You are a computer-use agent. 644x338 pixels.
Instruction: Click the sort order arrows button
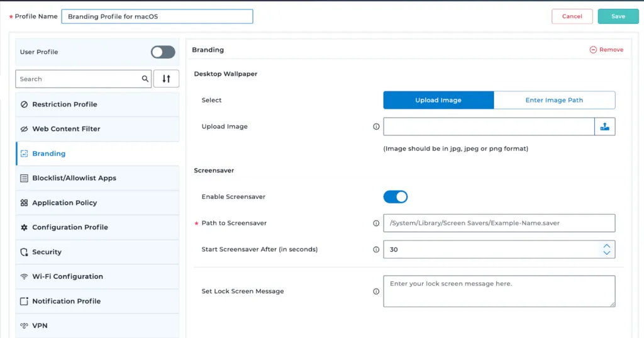pyautogui.click(x=166, y=79)
